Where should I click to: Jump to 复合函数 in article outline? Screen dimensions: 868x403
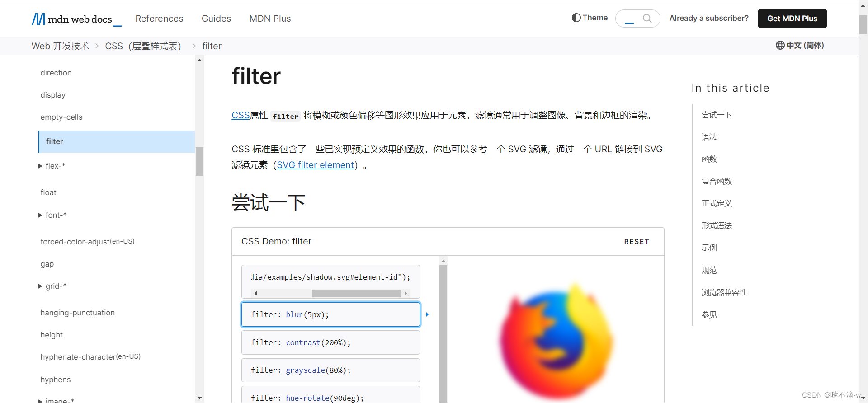(x=717, y=181)
